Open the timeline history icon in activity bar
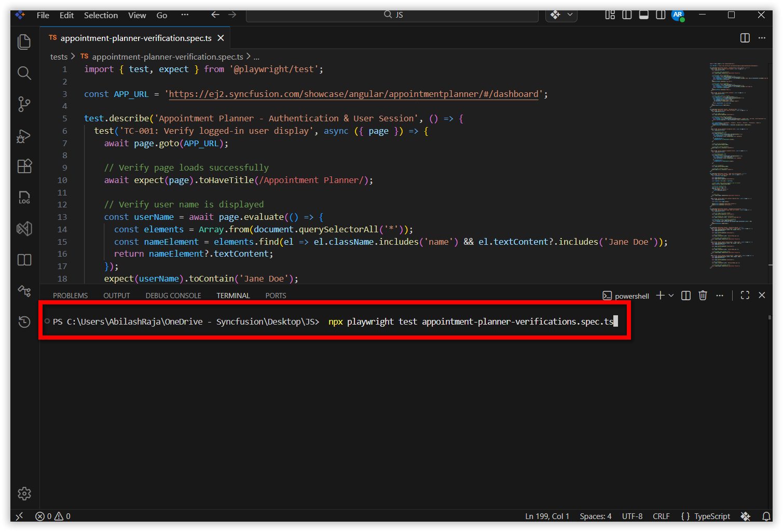 coord(24,322)
